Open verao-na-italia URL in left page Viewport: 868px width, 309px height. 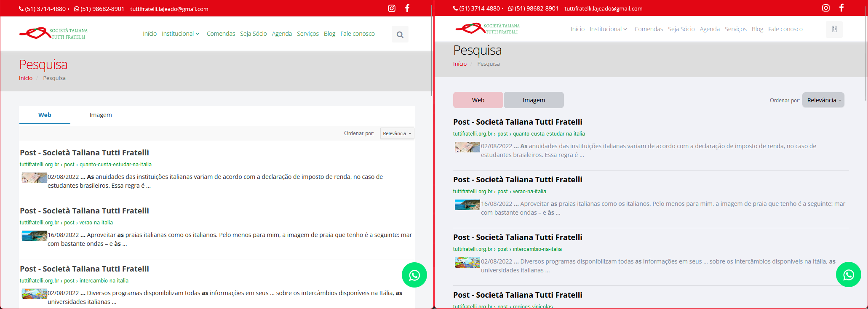coord(66,223)
